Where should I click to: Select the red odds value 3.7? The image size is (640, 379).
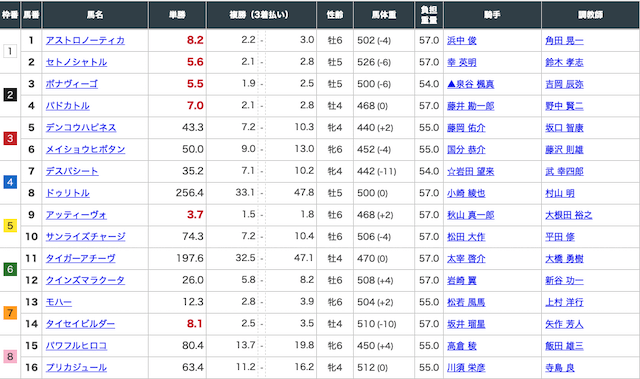pos(195,215)
